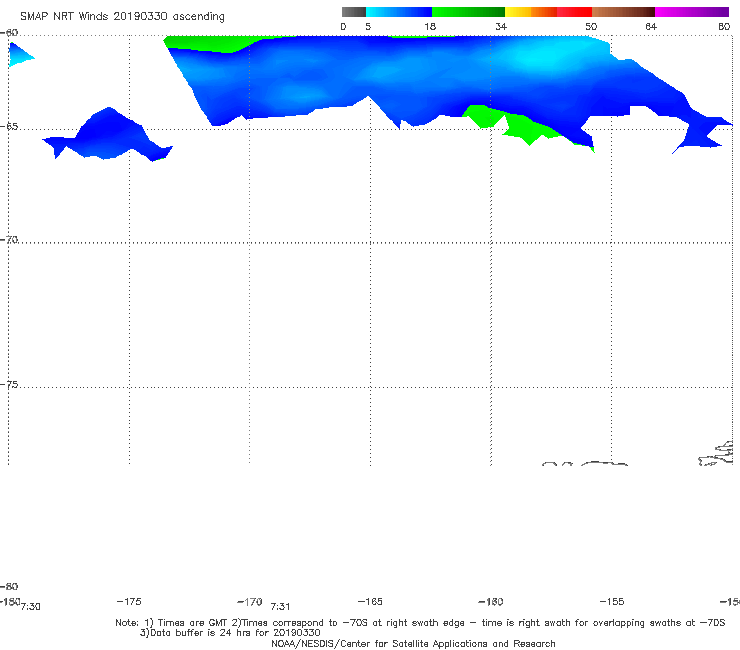Click the small cyan triangle wind patch
Viewport: 740px width, 650px height.
coord(19,55)
